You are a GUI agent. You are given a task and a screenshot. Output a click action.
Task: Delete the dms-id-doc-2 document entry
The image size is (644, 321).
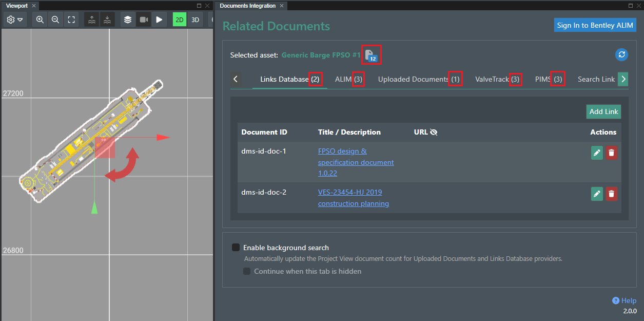click(x=612, y=194)
